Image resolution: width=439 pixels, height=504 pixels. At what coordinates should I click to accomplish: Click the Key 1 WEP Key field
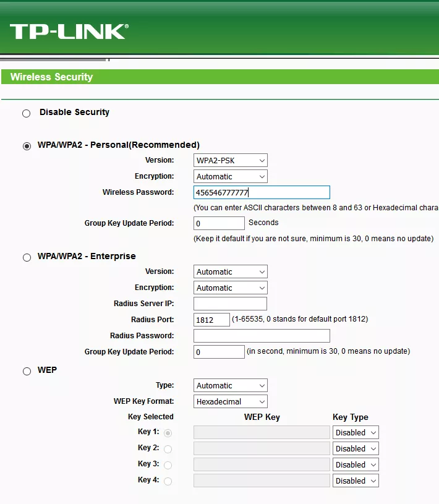coord(262,432)
